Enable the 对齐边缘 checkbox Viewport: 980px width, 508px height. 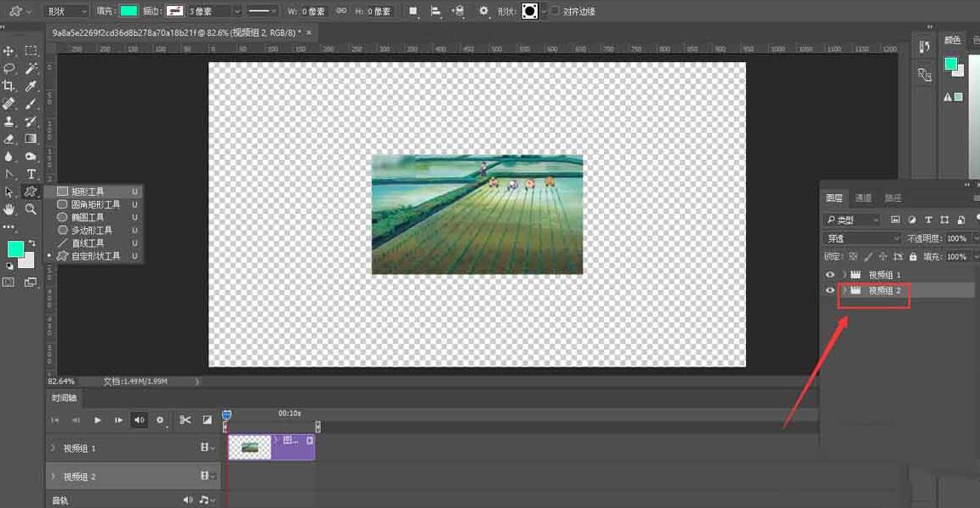click(555, 11)
